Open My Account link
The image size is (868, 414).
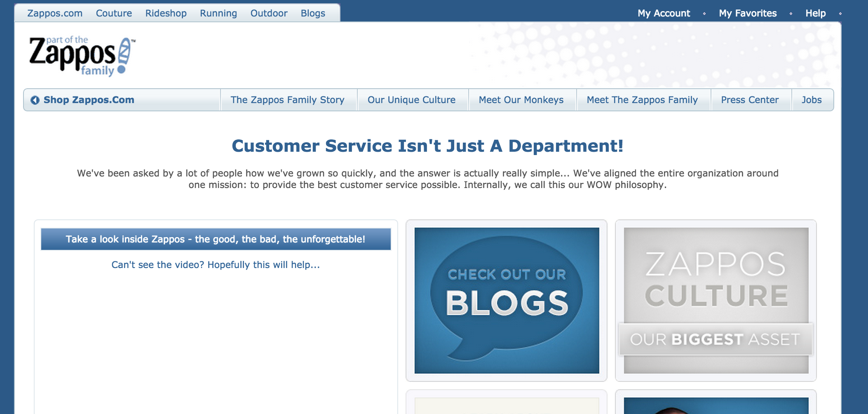tap(664, 13)
